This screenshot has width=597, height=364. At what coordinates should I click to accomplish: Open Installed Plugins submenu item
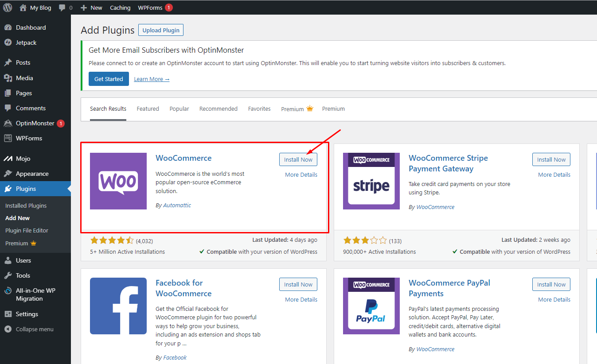tap(26, 205)
